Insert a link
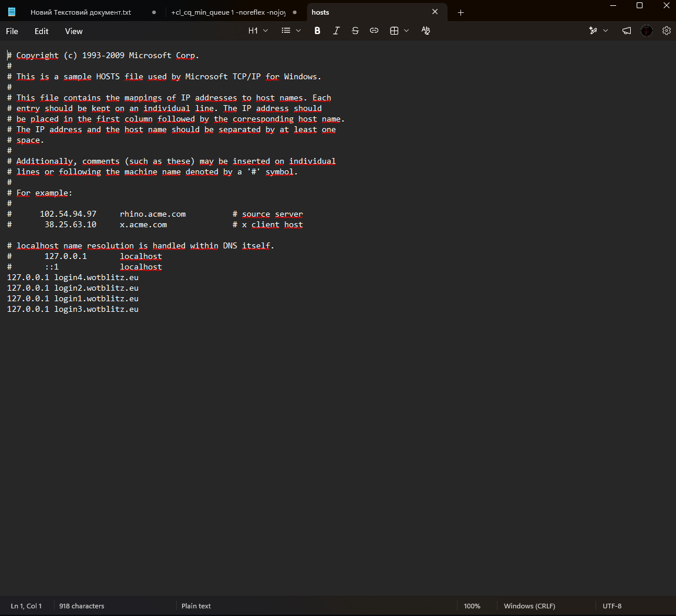The width and height of the screenshot is (676, 616). click(374, 31)
